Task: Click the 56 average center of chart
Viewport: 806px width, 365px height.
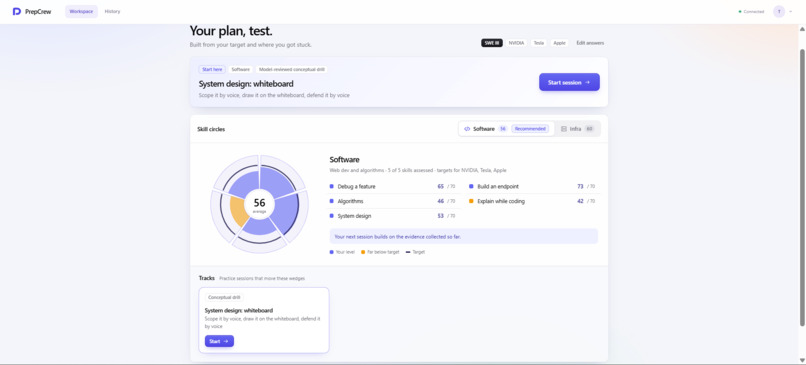Action: (260, 205)
